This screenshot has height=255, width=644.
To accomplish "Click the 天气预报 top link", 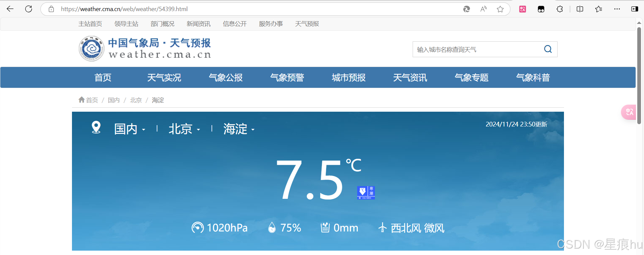I will (307, 24).
